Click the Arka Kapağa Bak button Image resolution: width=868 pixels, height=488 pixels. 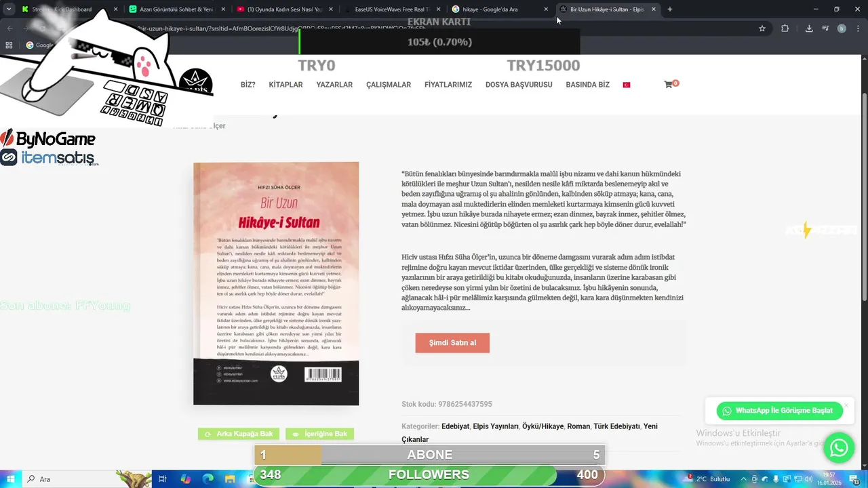pyautogui.click(x=239, y=434)
